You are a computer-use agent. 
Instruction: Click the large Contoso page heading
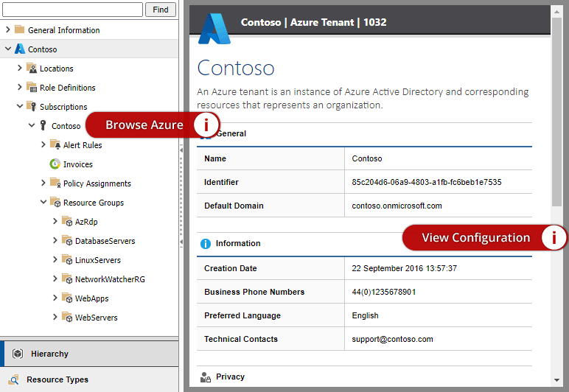236,69
